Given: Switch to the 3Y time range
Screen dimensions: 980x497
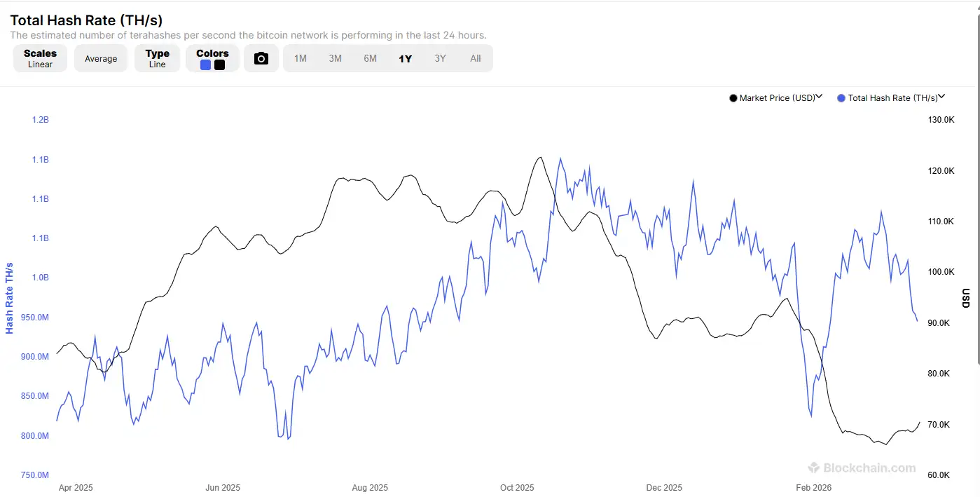Looking at the screenshot, I should tap(440, 59).
